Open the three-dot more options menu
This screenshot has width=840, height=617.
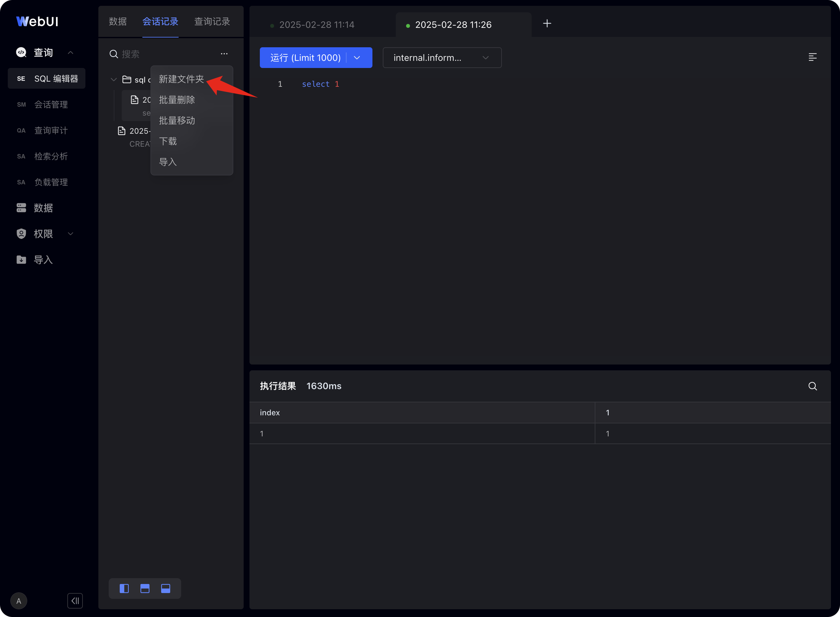(224, 54)
